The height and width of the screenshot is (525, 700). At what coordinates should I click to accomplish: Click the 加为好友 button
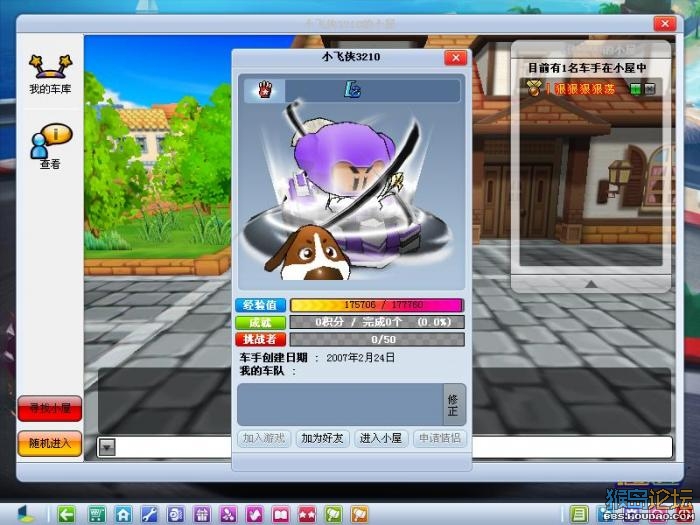click(322, 438)
